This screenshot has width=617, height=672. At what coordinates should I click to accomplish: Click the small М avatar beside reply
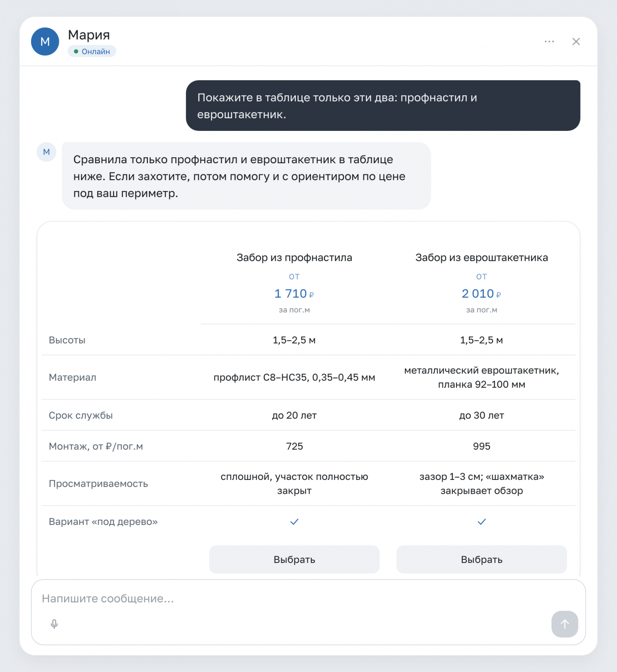[x=46, y=152]
